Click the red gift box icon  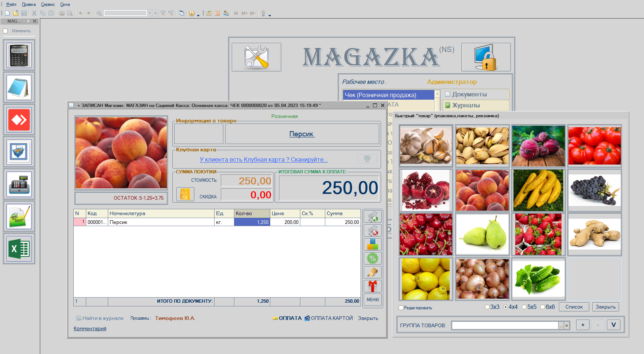click(373, 286)
